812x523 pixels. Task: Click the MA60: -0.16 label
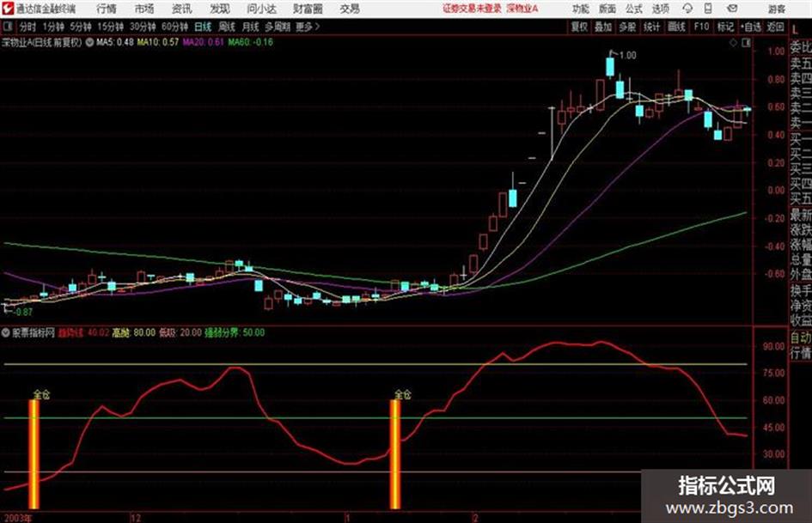pos(251,42)
